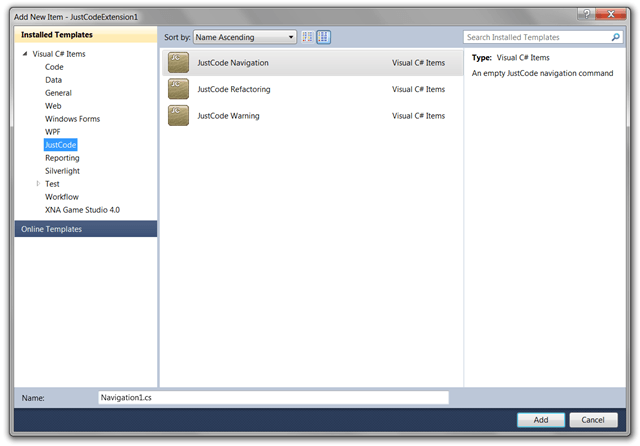Switch to small icons view
Viewport: 640px width, 446px height.
click(307, 37)
